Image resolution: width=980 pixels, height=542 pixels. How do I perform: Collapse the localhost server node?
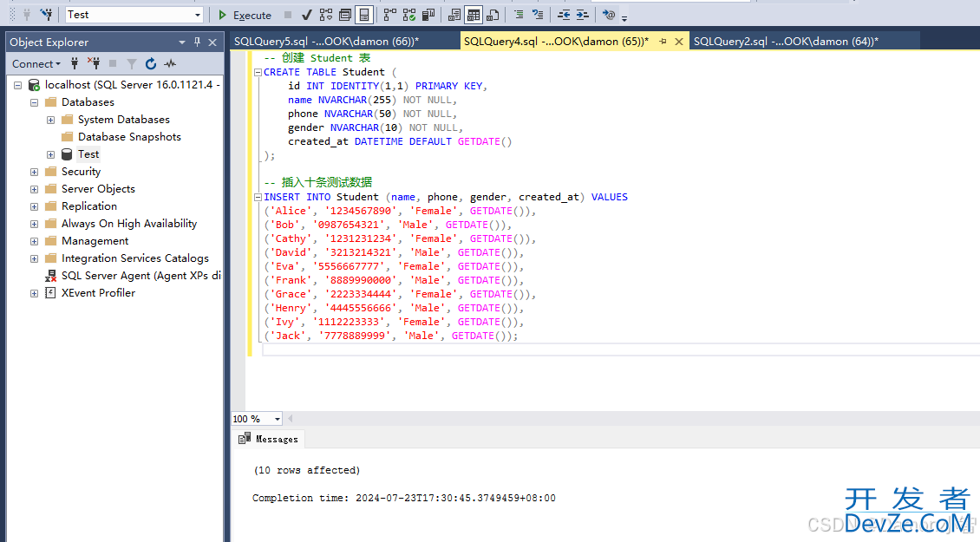click(x=17, y=84)
